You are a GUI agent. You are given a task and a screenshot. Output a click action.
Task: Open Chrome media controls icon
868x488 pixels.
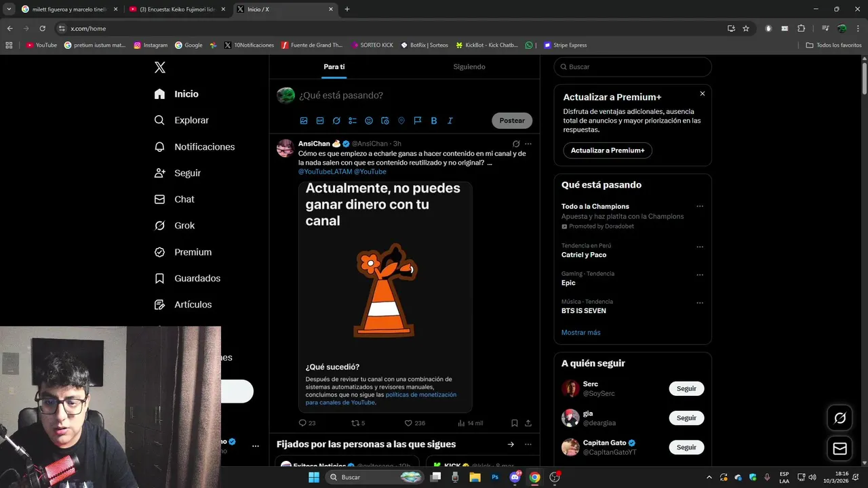point(825,28)
